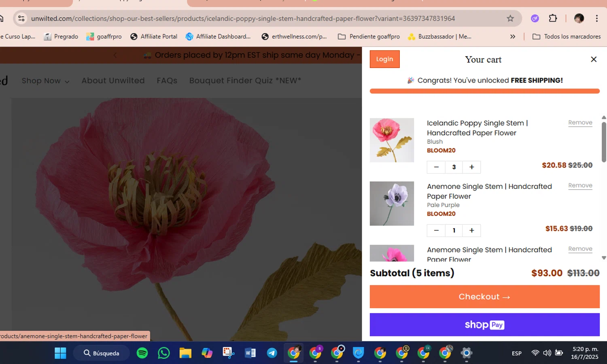Open Wi-Fi network tray icon
Screen dimensions: 607x364
[x=535, y=353]
